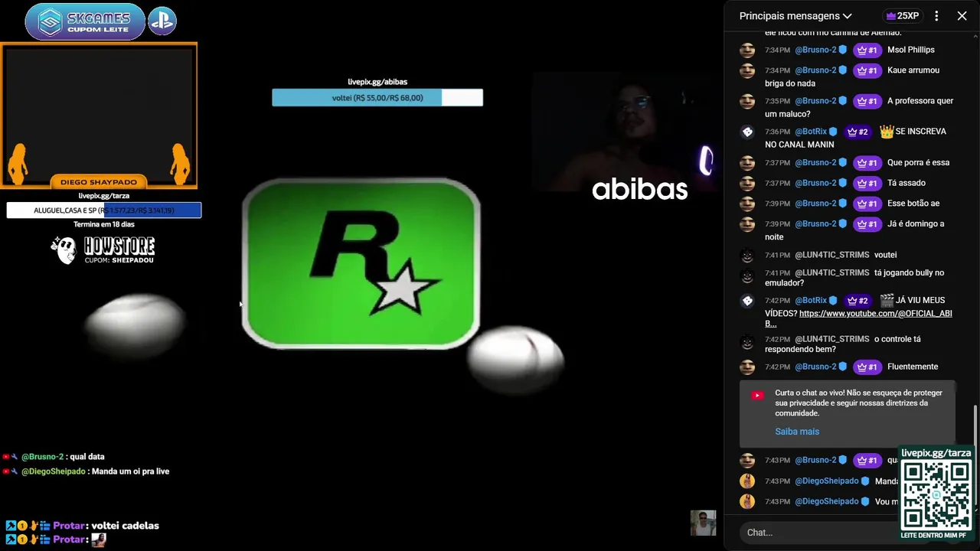The image size is (980, 551).
Task: Click BotRix avatar on 'JÁ VIU MEUS VÍDEOS' message
Action: click(x=747, y=301)
